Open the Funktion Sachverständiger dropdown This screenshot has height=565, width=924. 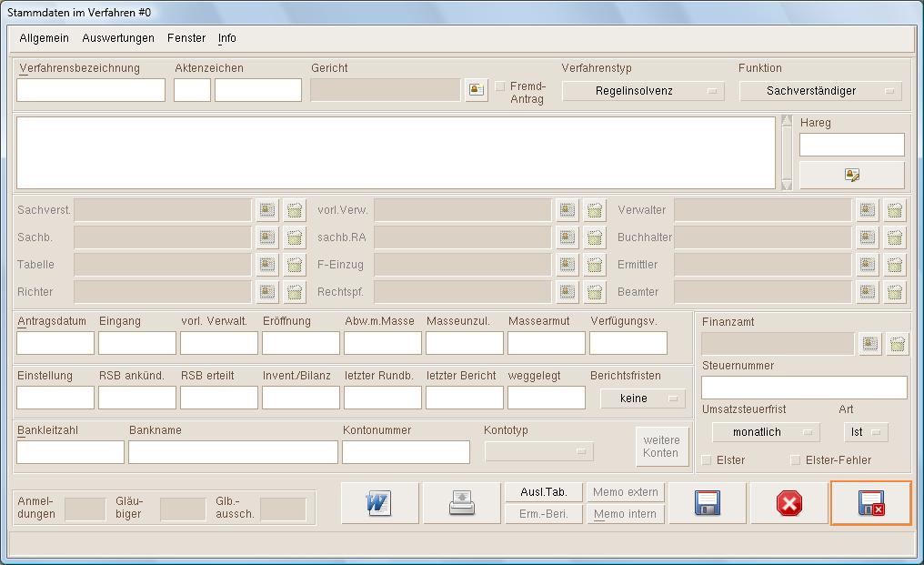(820, 91)
